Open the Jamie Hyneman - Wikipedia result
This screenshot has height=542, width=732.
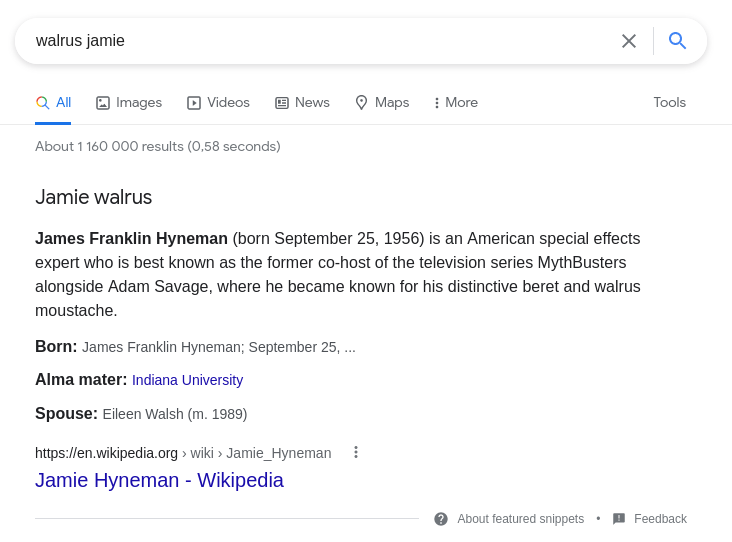pyautogui.click(x=159, y=480)
